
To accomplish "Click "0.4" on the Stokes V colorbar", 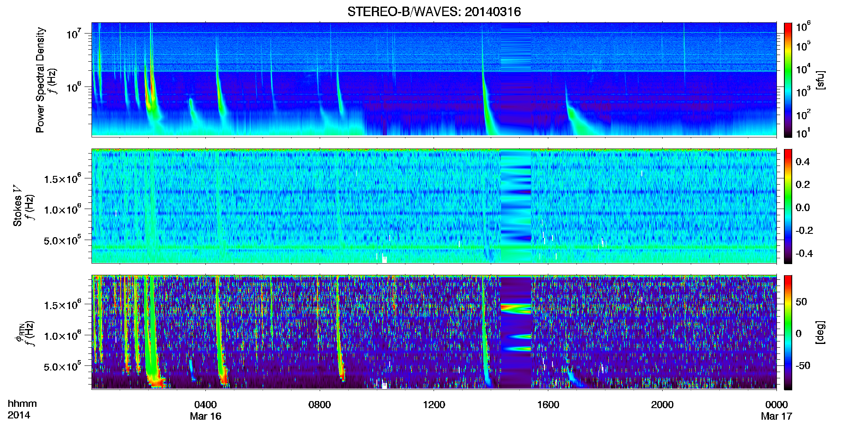I will click(803, 162).
